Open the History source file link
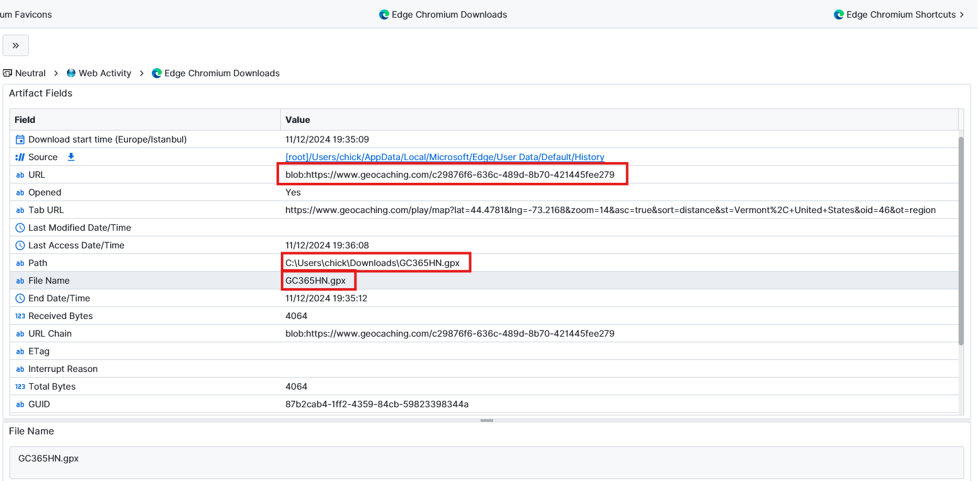This screenshot has width=980, height=481. click(445, 157)
